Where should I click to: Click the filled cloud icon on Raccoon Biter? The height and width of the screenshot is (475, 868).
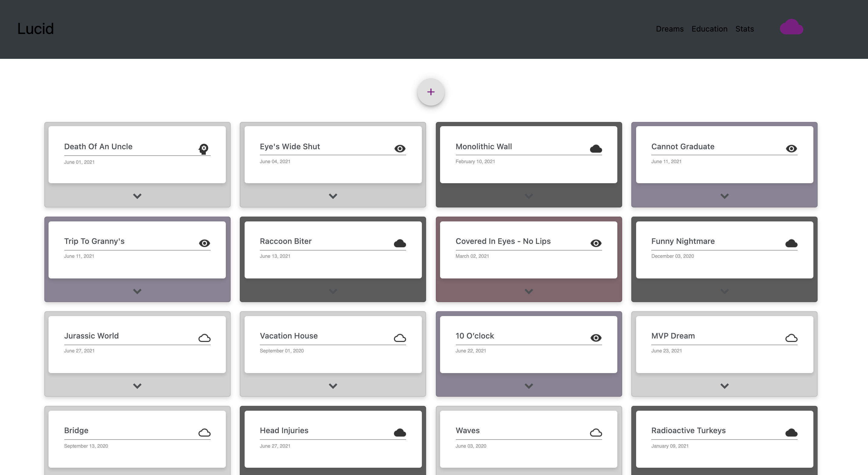pos(400,244)
